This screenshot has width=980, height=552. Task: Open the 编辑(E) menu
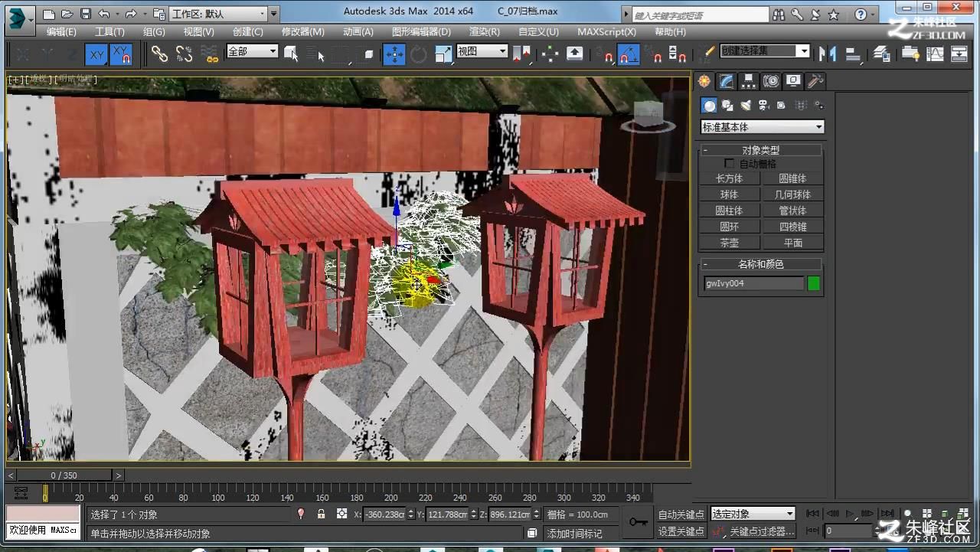click(x=61, y=31)
